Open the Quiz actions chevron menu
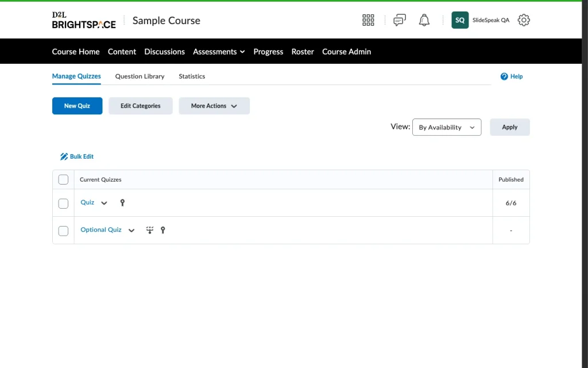 tap(104, 203)
